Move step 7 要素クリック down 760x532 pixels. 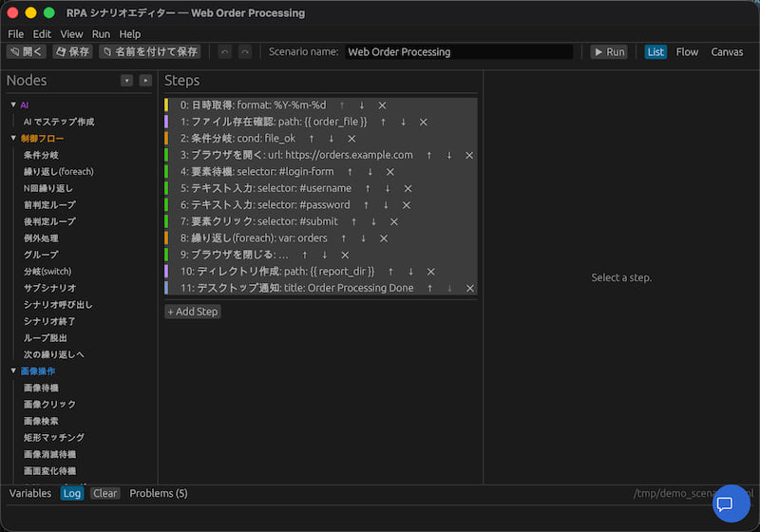(x=373, y=221)
